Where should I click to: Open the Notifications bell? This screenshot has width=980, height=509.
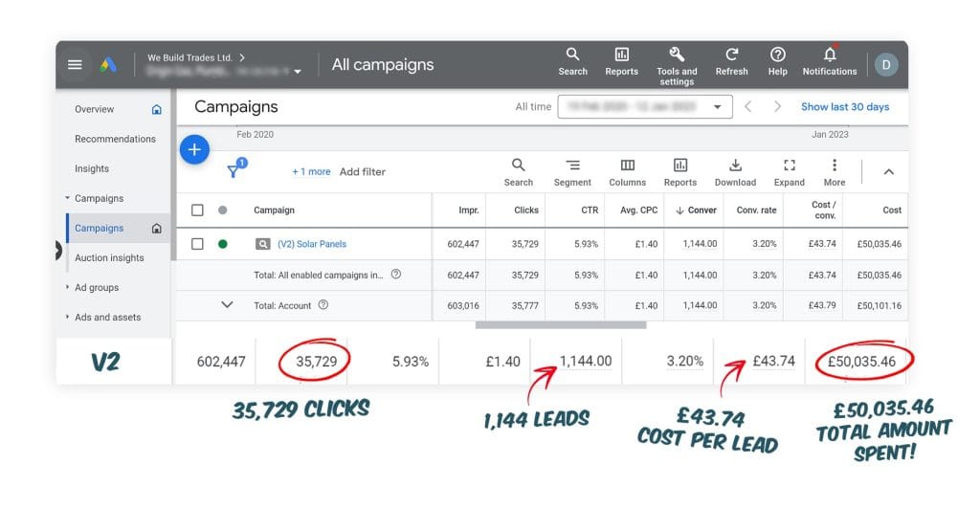coord(829,55)
